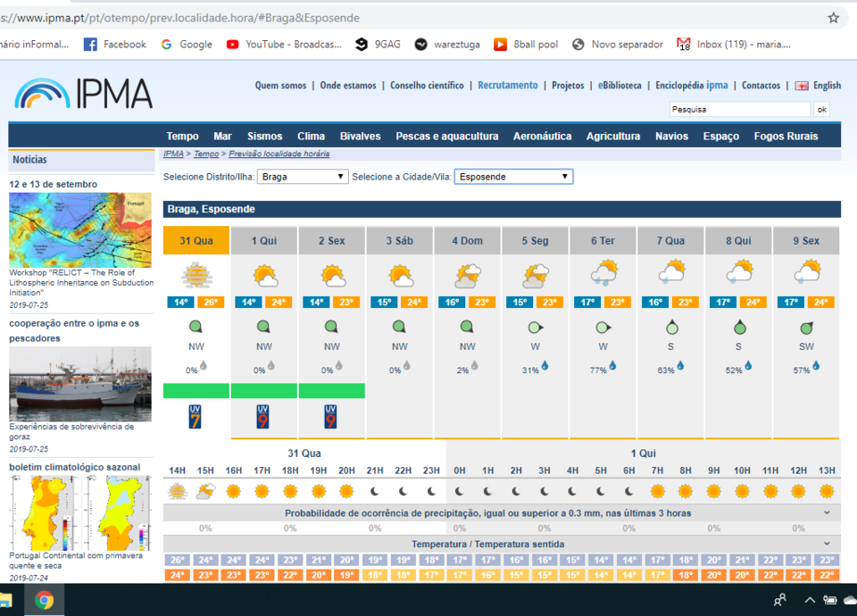This screenshot has width=857, height=616.
Task: Open the Cidade/Vila dropdown showing Esposende
Action: point(513,177)
